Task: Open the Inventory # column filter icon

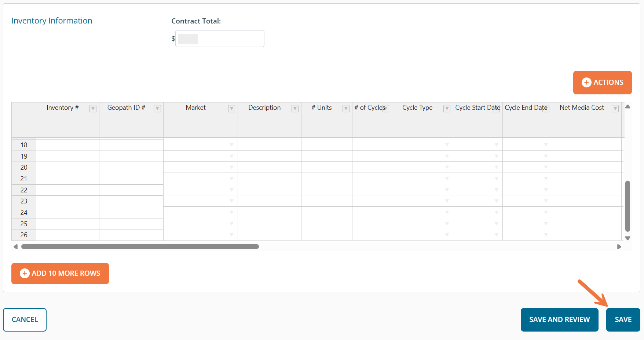Action: pyautogui.click(x=93, y=109)
